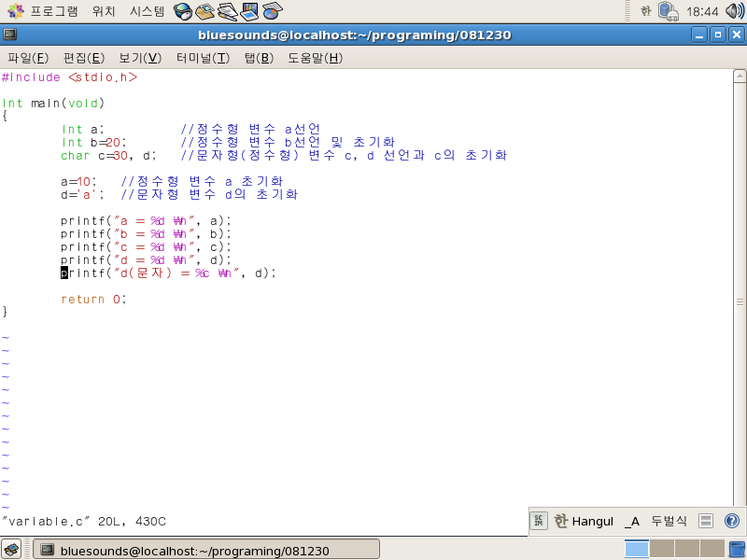Click the 'int a;' declaration
Screen dimensions: 747x560
(x=83, y=130)
